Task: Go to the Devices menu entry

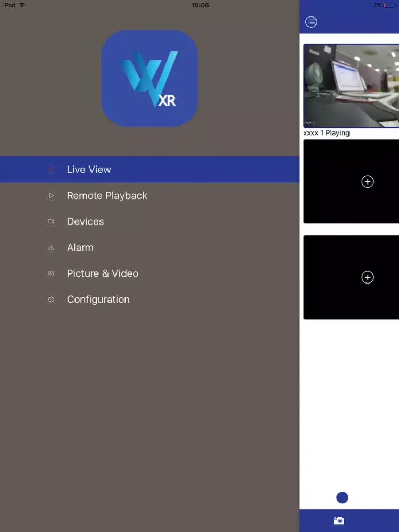Action: tap(149, 221)
